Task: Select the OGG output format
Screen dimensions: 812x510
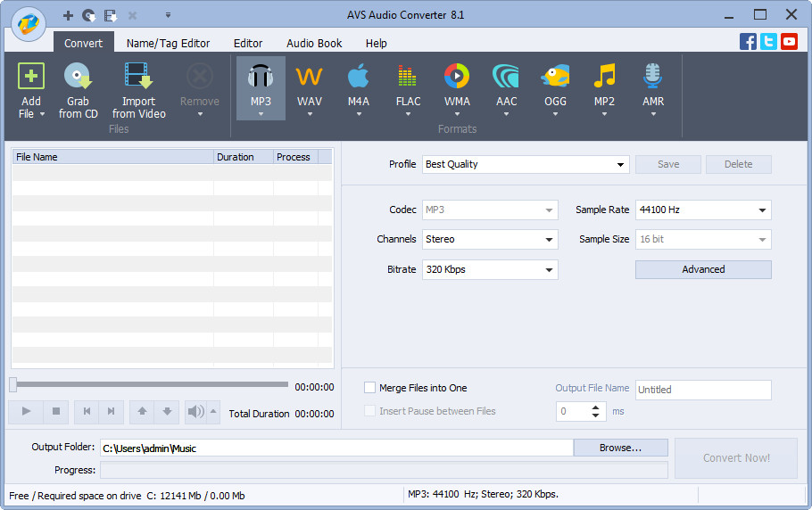Action: 555,88
